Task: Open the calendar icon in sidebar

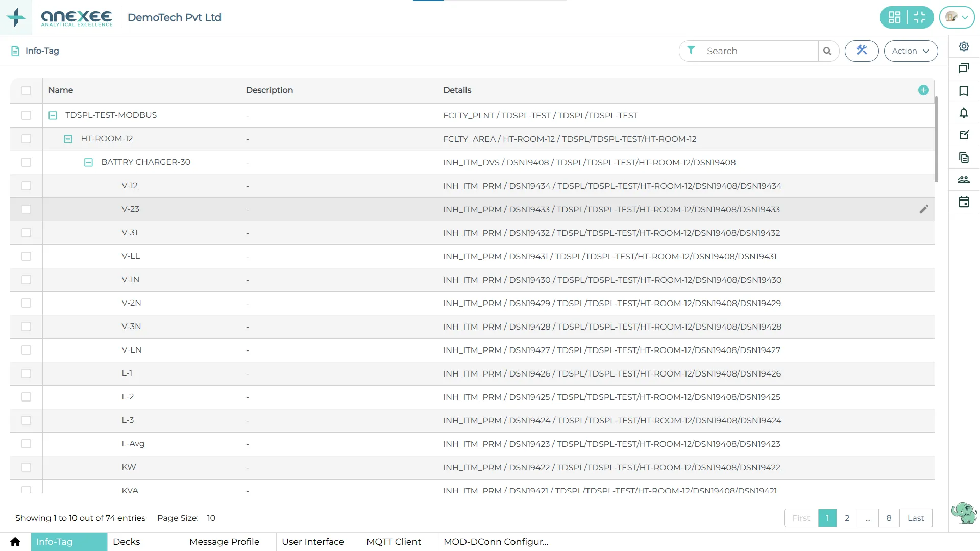Action: pos(964,202)
